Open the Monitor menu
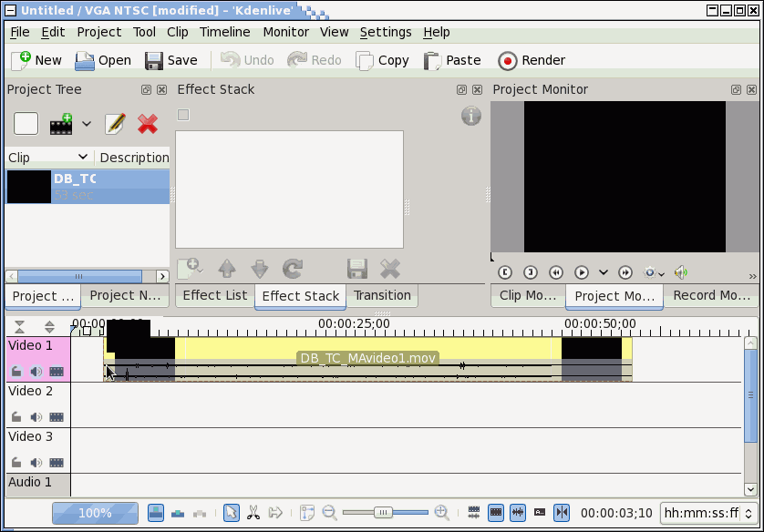The height and width of the screenshot is (532, 764). [x=286, y=32]
